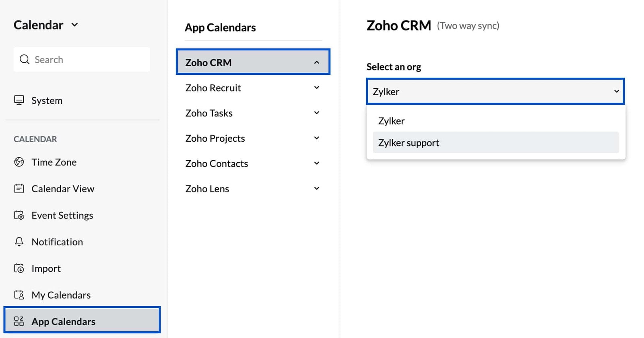Expand the Zoho Lens section
Screen dimensions: 644x338
[x=317, y=188]
